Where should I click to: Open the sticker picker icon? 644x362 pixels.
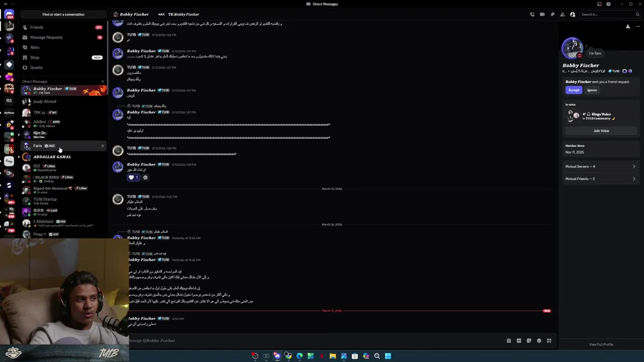[x=529, y=340]
